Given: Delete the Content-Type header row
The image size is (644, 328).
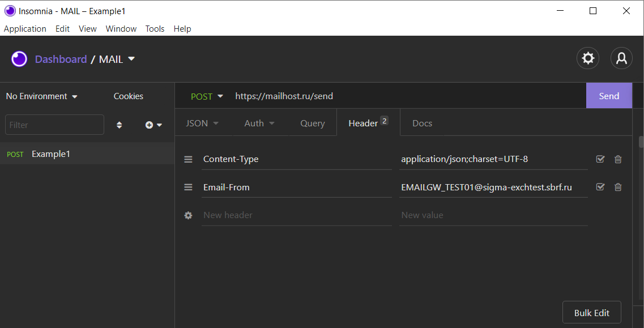Looking at the screenshot, I should coord(618,159).
